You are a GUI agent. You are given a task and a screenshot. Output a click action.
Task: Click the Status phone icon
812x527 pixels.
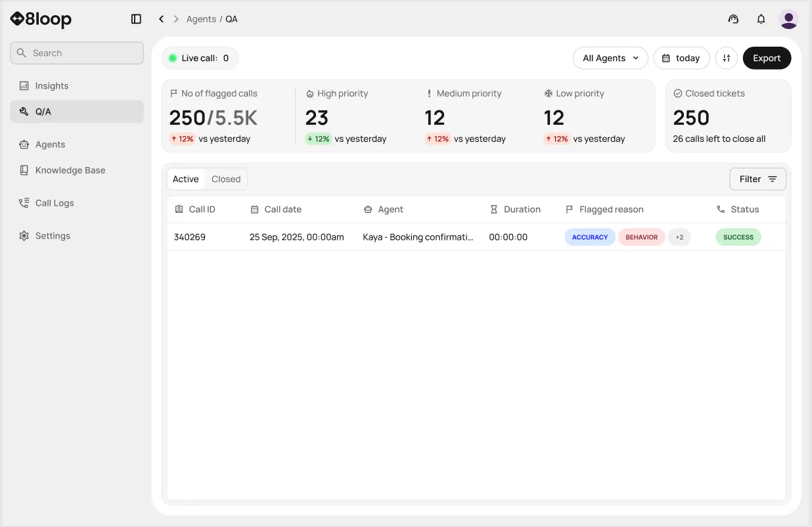point(721,209)
